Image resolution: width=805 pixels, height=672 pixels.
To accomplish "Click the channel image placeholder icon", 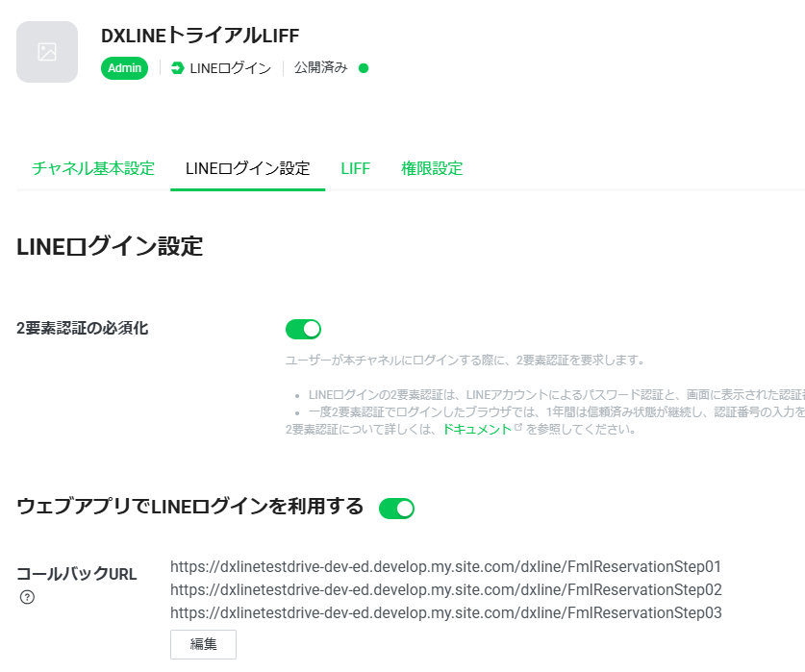I will click(x=47, y=52).
